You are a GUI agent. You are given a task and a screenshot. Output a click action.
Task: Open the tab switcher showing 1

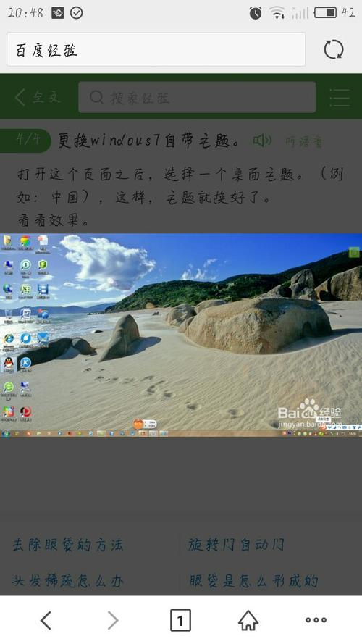coord(180,620)
